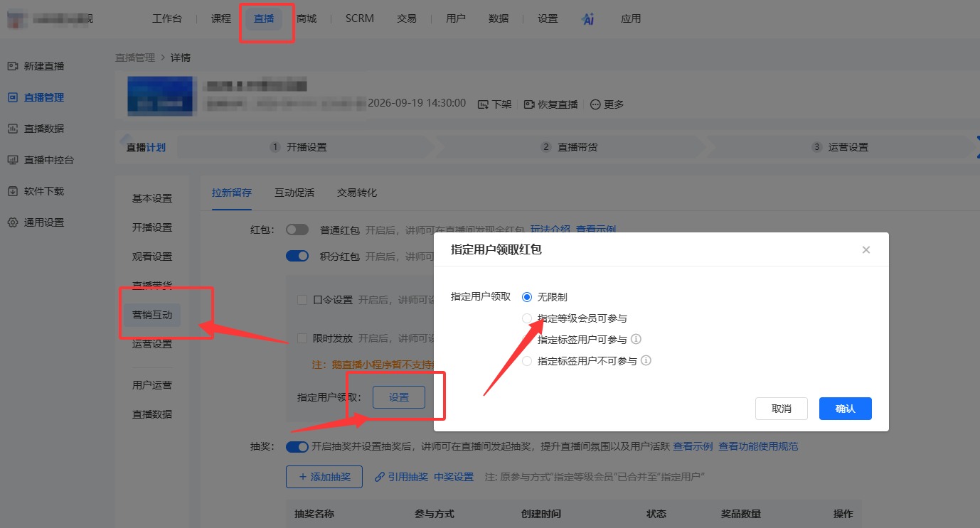980x528 pixels.
Task: Click the 引用抽奖 link
Action: click(x=401, y=477)
